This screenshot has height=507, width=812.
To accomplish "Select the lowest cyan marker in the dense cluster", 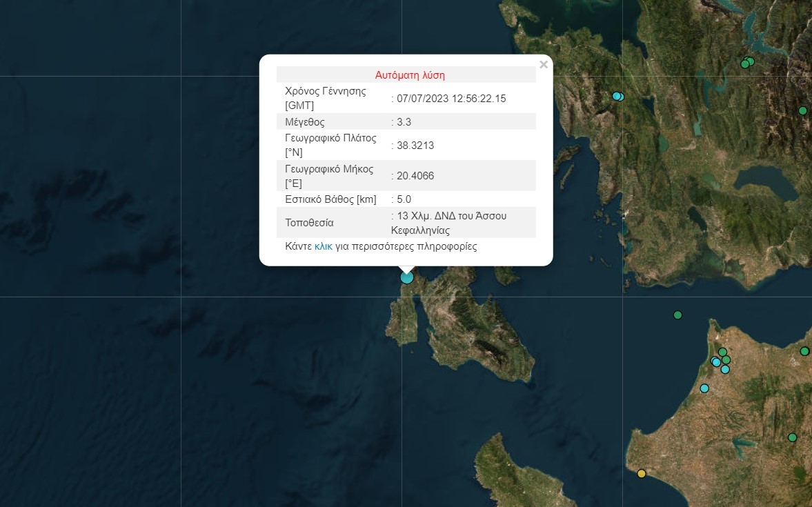I will (x=725, y=370).
